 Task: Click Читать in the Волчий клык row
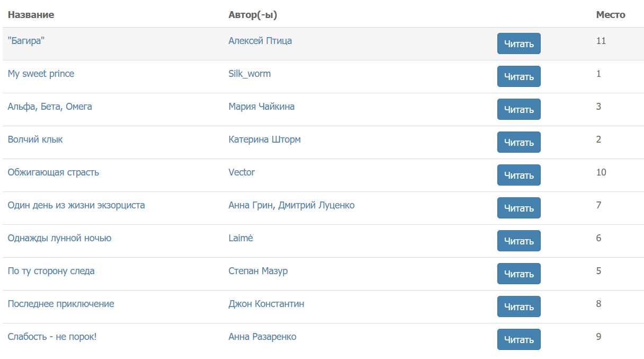pyautogui.click(x=518, y=142)
